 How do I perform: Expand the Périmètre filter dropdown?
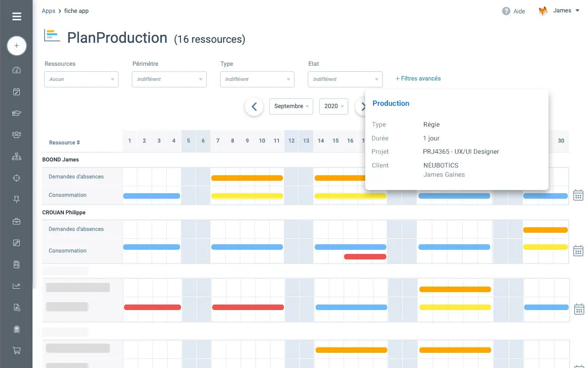(169, 79)
